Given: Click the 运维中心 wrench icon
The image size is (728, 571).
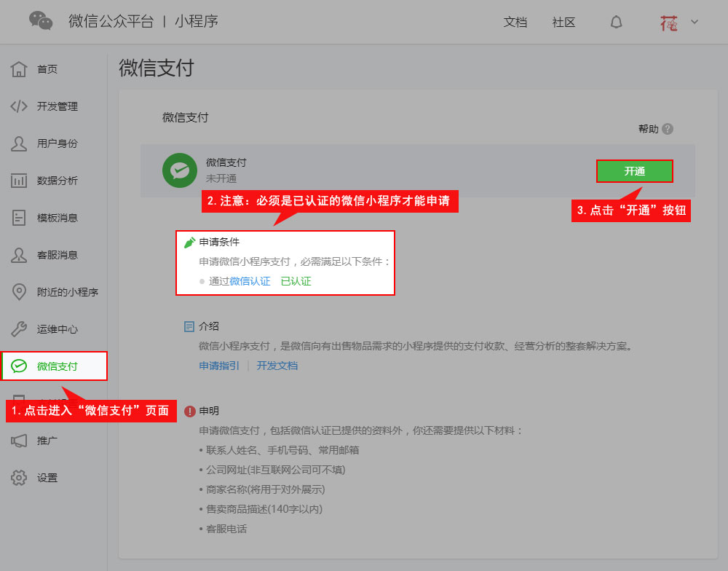Looking at the screenshot, I should tap(19, 329).
